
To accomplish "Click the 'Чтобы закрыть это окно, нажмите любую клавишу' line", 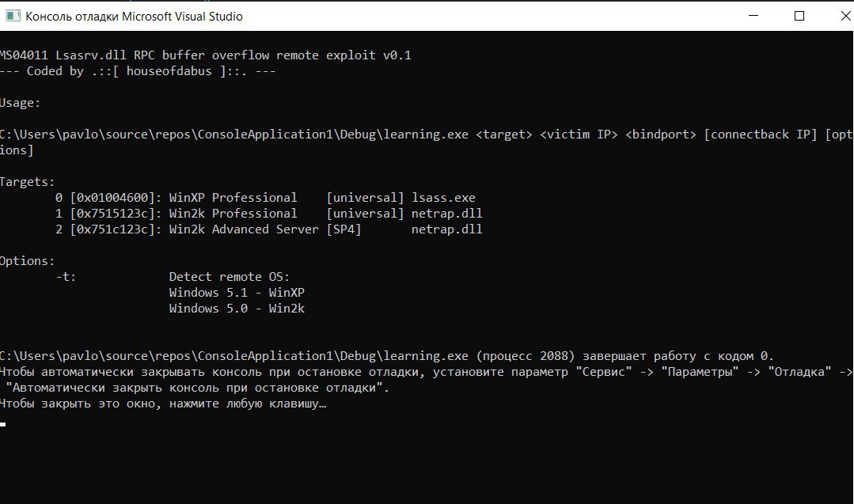I will [x=163, y=404].
